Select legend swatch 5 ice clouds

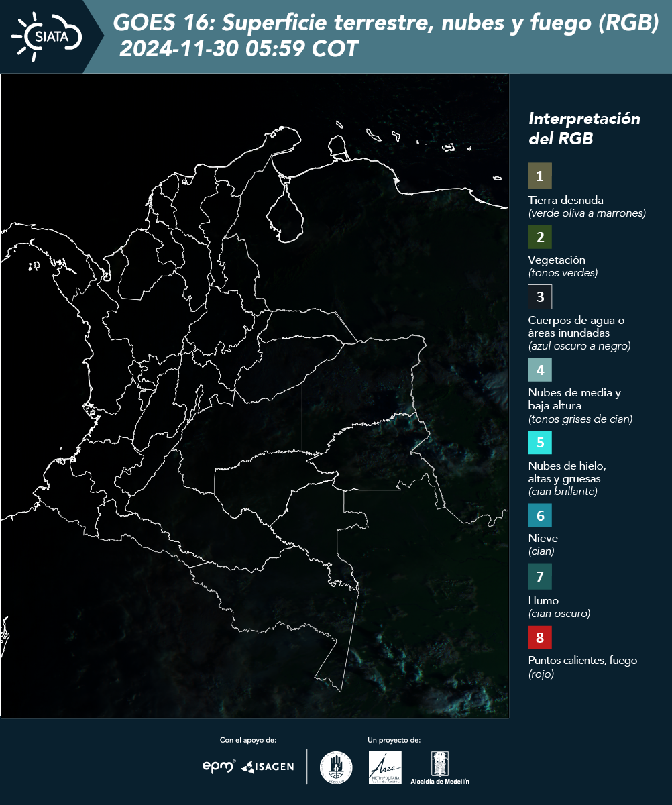pos(540,442)
